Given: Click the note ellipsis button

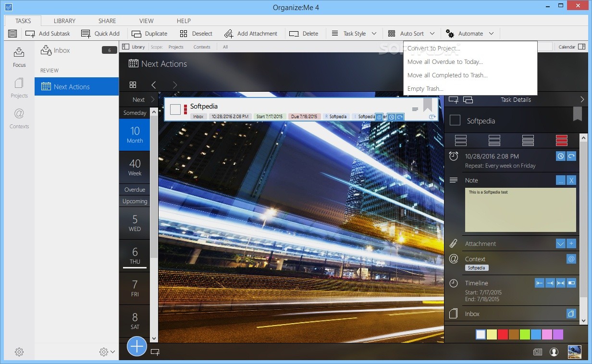Looking at the screenshot, I should pyautogui.click(x=561, y=180).
